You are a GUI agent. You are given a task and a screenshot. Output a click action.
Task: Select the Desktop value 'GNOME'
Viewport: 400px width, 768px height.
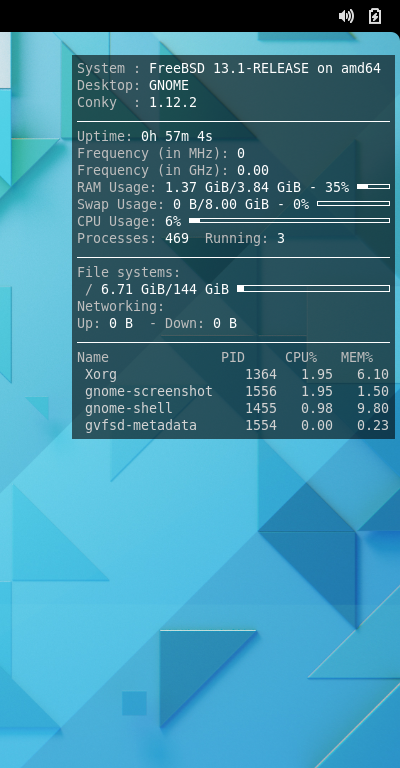pyautogui.click(x=169, y=86)
